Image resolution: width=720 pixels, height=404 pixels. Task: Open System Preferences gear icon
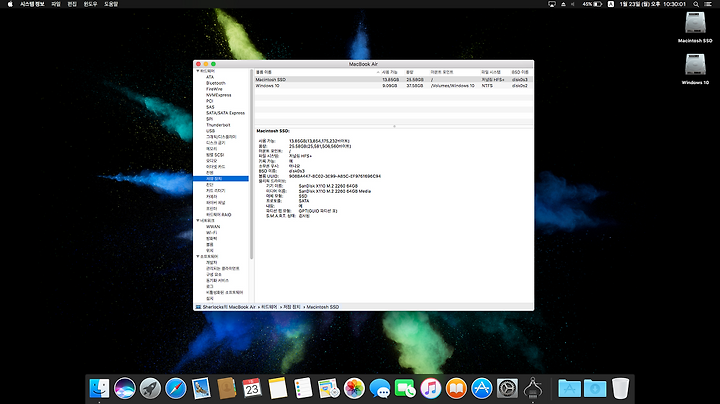coord(507,388)
